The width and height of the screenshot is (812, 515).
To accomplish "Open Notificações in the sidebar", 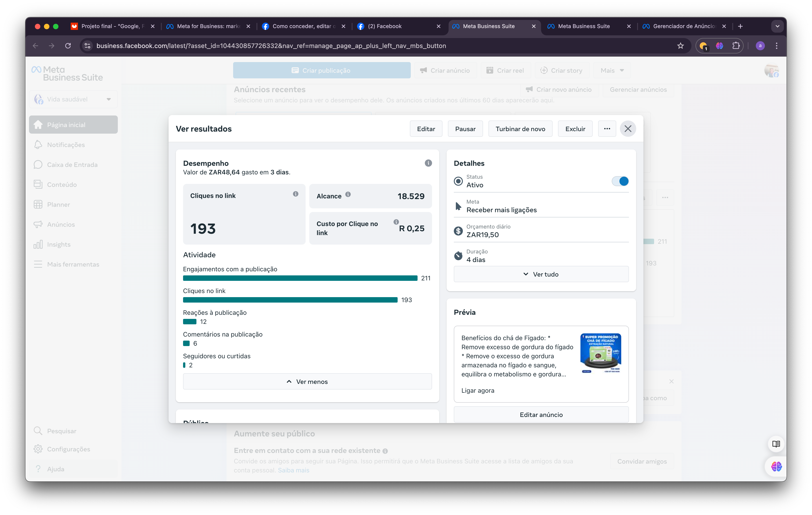I will pyautogui.click(x=73, y=144).
